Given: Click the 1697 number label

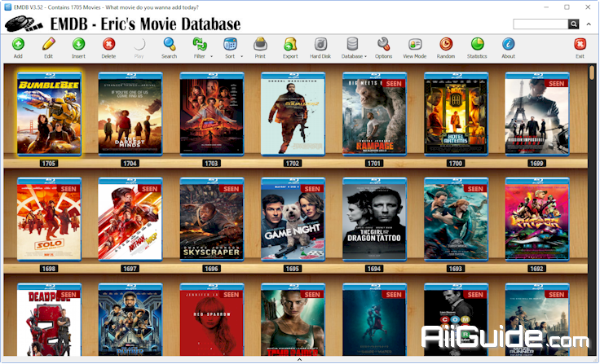Looking at the screenshot, I should pos(130,269).
